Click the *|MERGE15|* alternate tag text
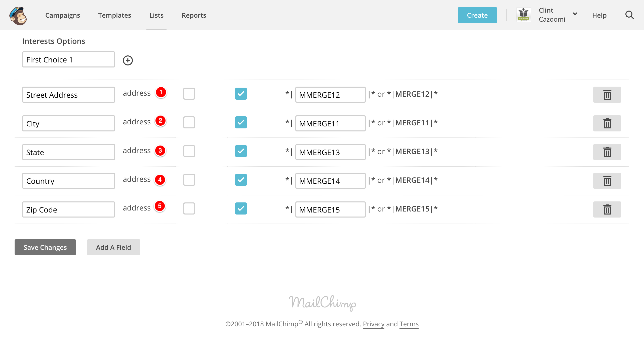644x354 pixels. click(x=412, y=209)
